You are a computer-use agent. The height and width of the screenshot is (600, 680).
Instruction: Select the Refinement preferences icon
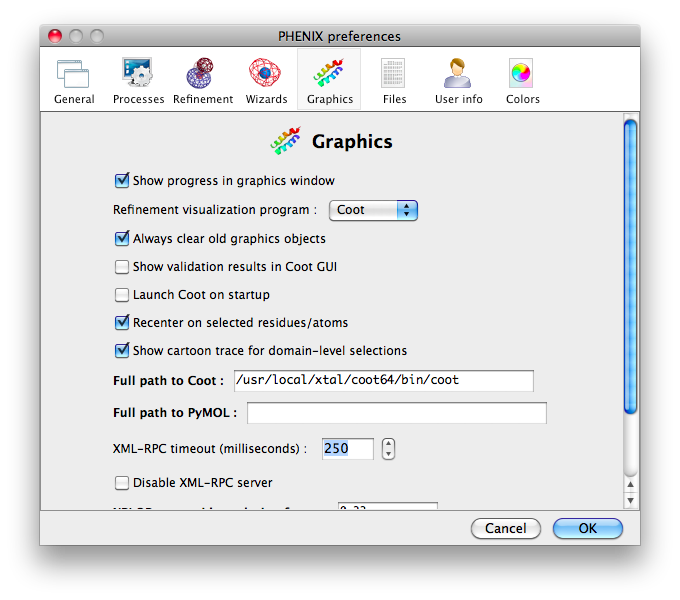(x=202, y=80)
